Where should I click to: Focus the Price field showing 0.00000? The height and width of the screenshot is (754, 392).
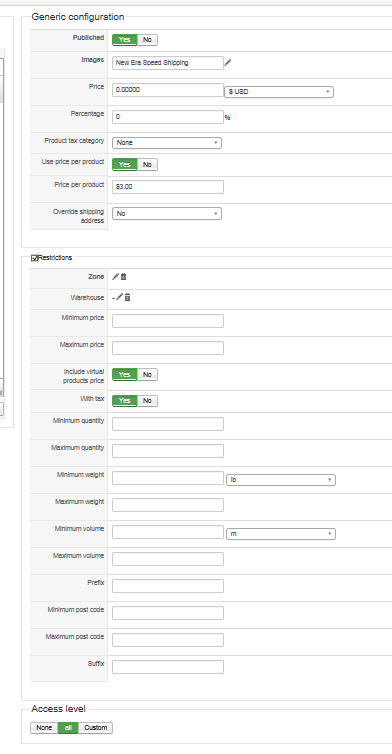pyautogui.click(x=168, y=90)
